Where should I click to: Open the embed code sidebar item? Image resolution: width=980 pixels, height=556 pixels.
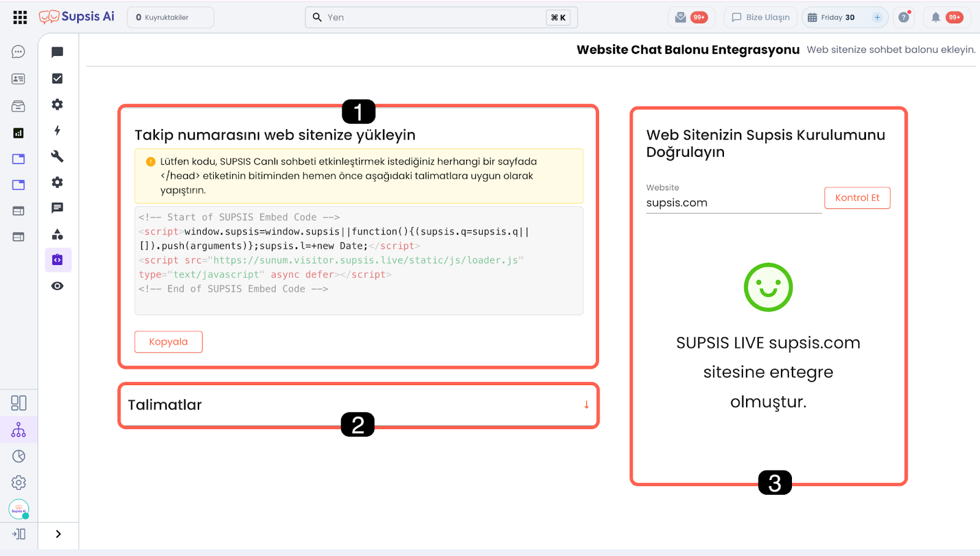(x=58, y=260)
